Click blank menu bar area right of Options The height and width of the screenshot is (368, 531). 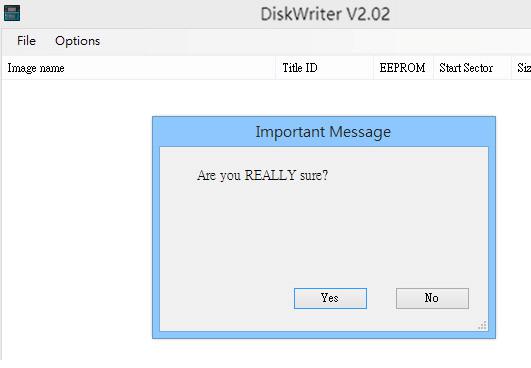315,41
